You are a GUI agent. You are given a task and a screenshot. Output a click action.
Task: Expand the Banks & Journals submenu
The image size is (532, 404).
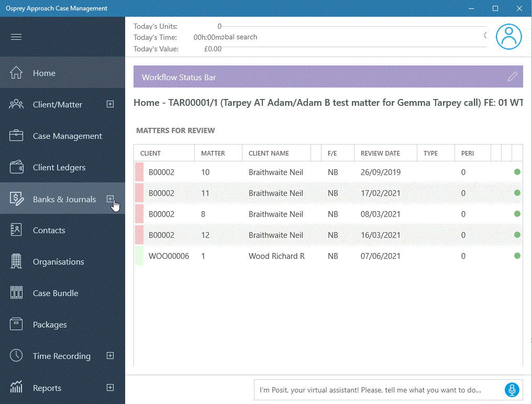coord(110,199)
